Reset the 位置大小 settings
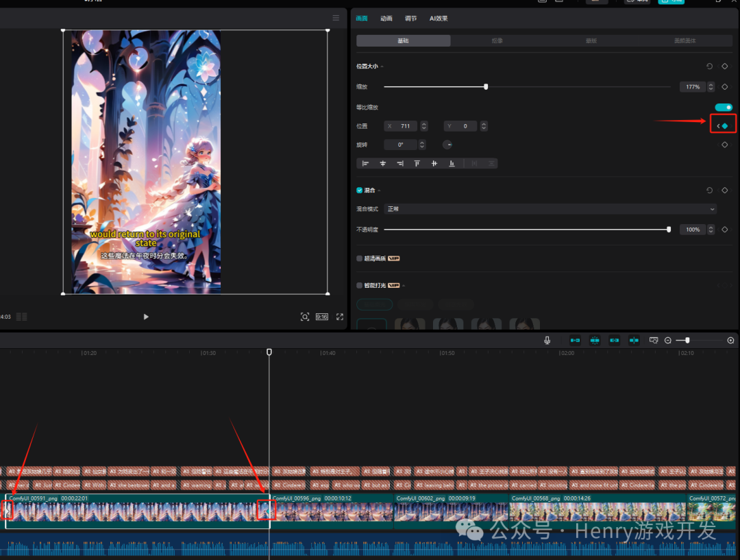Image resolution: width=740 pixels, height=560 pixels. pos(709,66)
